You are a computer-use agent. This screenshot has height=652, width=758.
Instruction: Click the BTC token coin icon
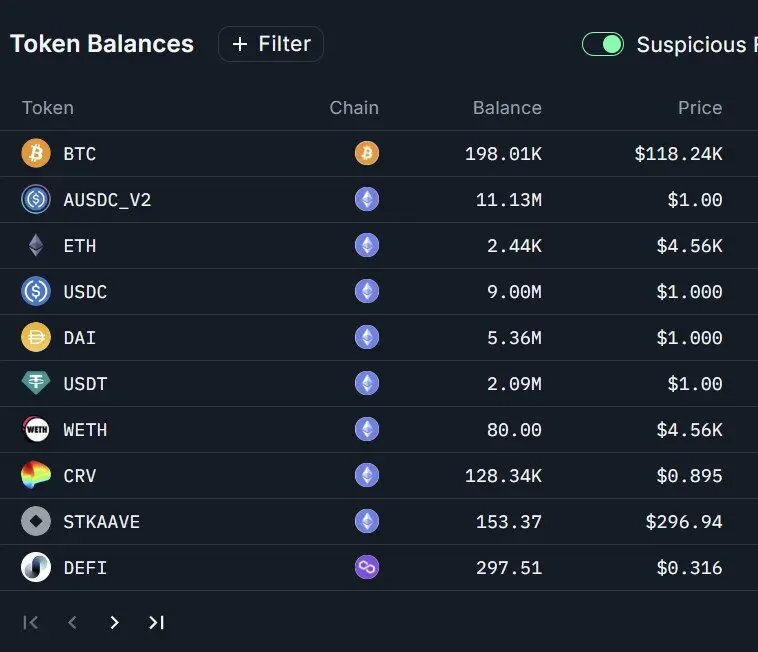point(36,153)
